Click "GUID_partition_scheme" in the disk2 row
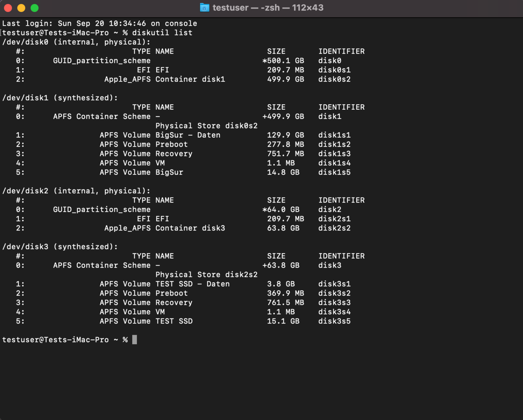This screenshot has height=420, width=523. pos(102,210)
